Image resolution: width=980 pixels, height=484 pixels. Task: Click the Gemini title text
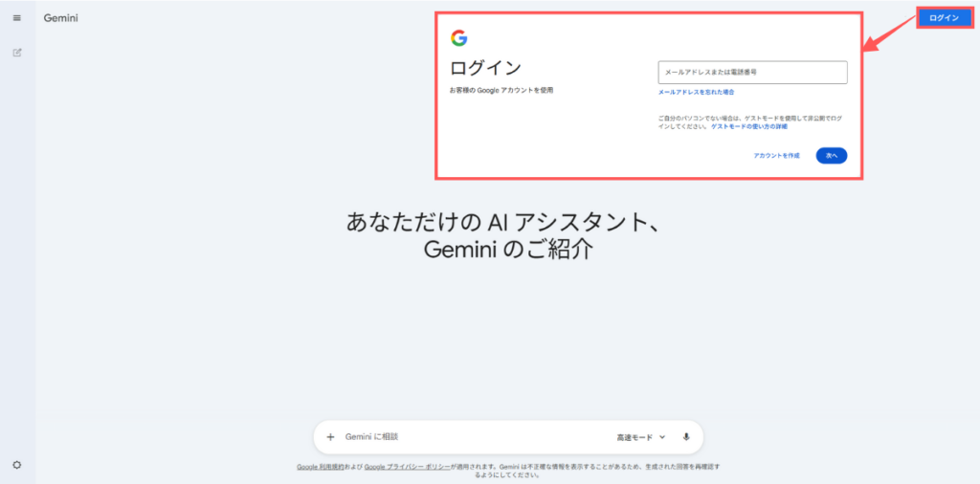60,18
